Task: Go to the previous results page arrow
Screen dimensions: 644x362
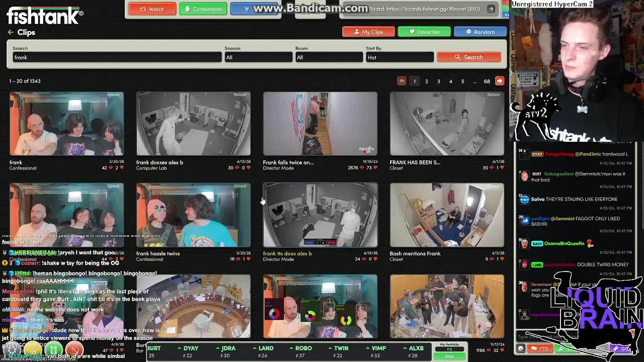Action: [x=401, y=81]
